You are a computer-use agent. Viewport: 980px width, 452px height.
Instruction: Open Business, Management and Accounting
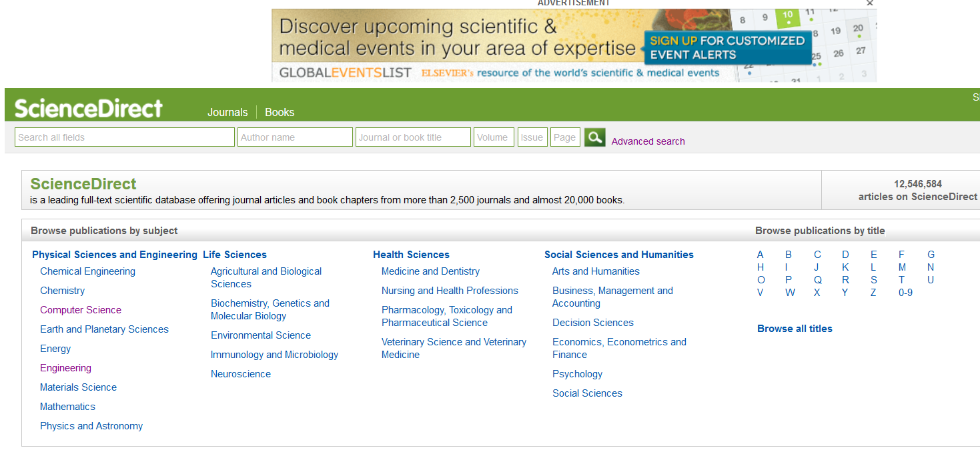[x=612, y=297]
